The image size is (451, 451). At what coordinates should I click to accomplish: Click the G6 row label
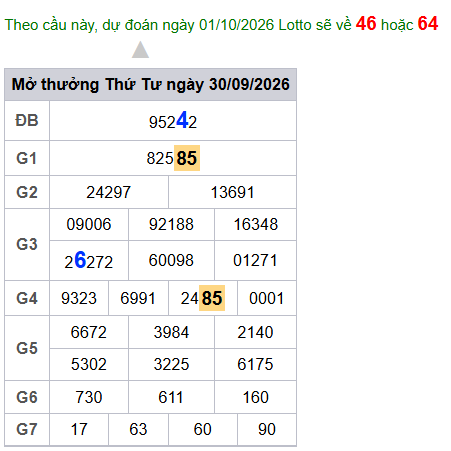(27, 397)
